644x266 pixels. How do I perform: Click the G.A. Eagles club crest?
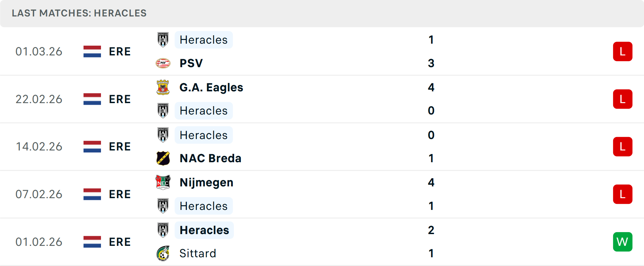tap(163, 87)
